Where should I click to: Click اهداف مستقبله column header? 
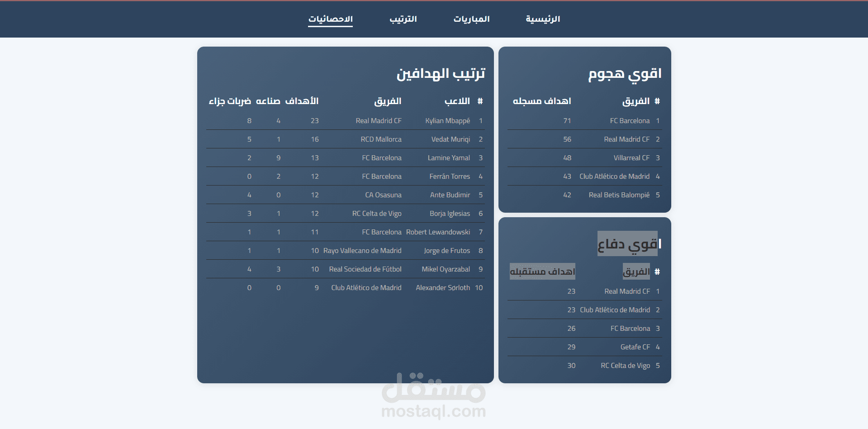[x=542, y=272]
